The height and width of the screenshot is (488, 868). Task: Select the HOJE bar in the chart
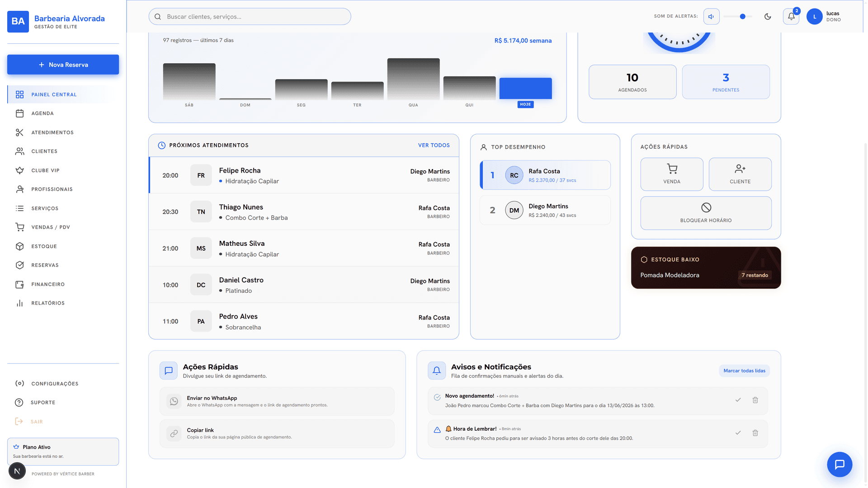click(x=525, y=89)
